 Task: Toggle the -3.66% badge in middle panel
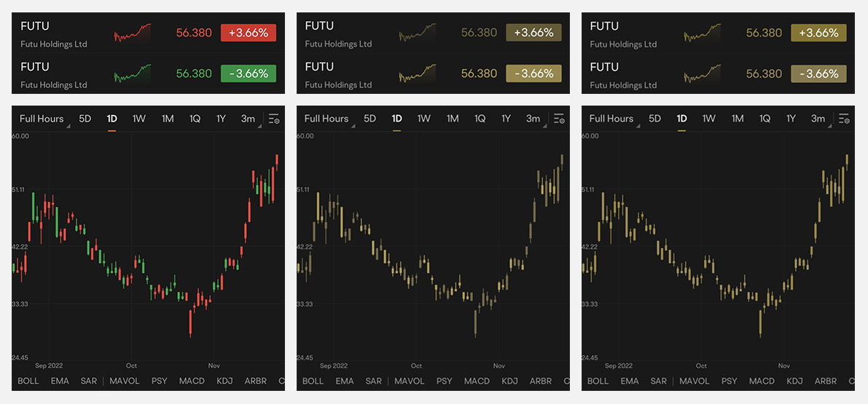(533, 74)
